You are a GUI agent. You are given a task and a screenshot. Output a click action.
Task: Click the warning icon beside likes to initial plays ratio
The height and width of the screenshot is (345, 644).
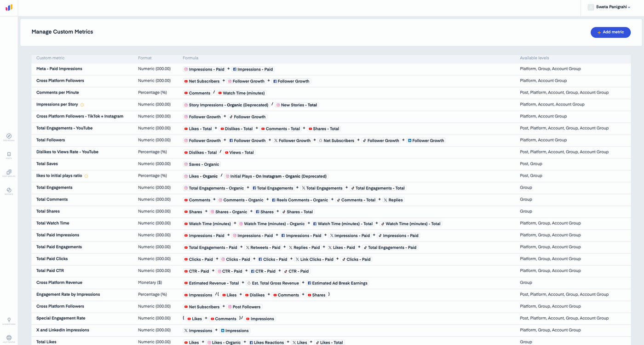86,176
